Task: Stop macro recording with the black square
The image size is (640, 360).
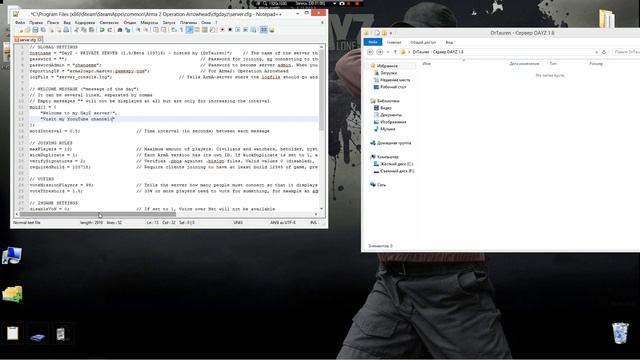Action: click(x=230, y=30)
